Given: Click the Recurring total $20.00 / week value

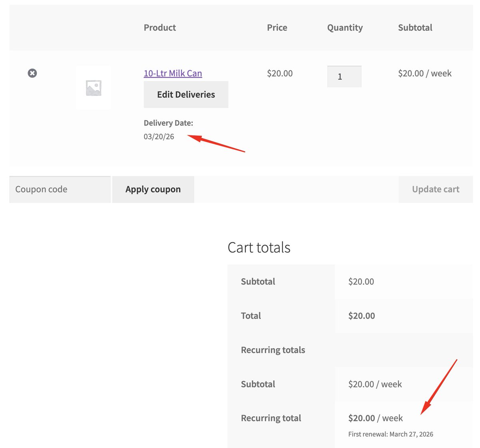Looking at the screenshot, I should (375, 418).
